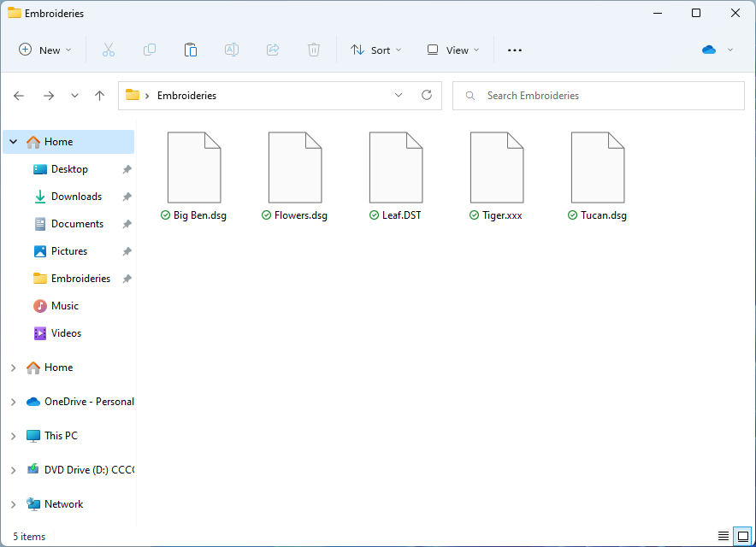Click the Search Embroideries field
756x547 pixels.
pyautogui.click(x=599, y=96)
